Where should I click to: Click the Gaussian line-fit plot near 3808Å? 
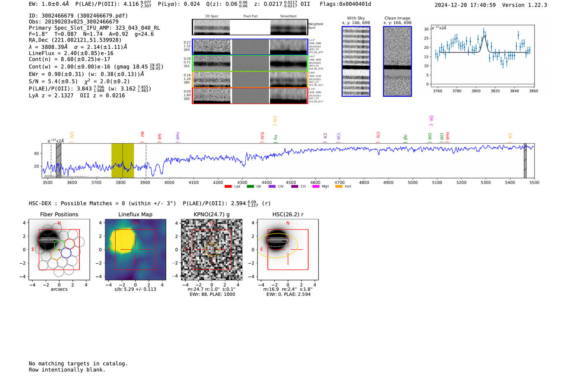(x=482, y=56)
